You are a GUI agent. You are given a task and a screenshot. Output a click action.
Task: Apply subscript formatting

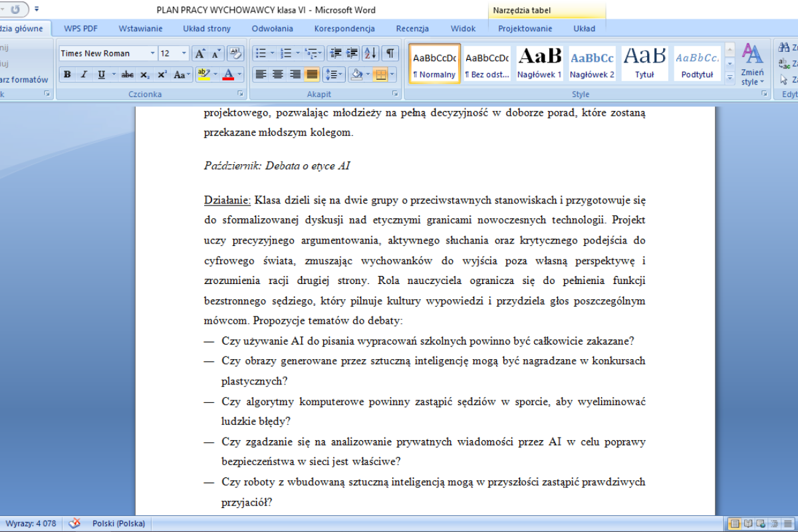click(145, 74)
